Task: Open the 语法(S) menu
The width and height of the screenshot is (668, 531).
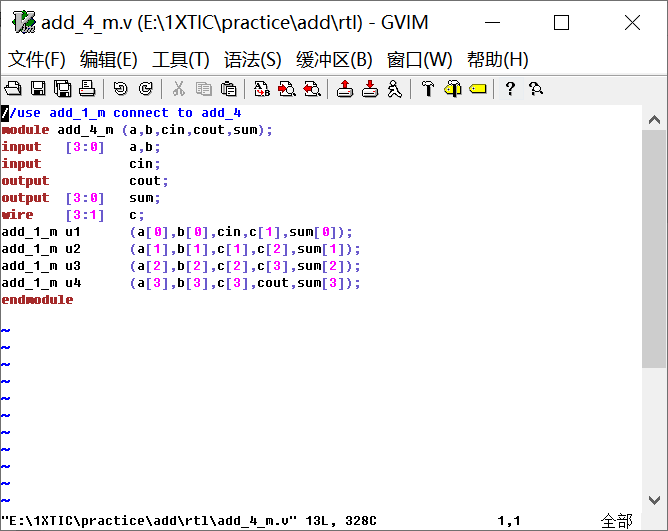Action: [253, 60]
